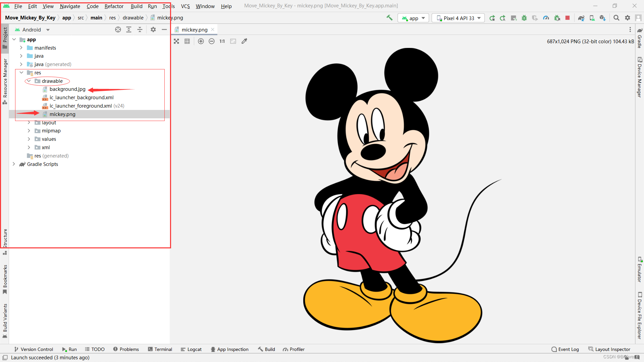Open the color picker eyedropper tool
The image size is (644, 362).
tap(245, 41)
